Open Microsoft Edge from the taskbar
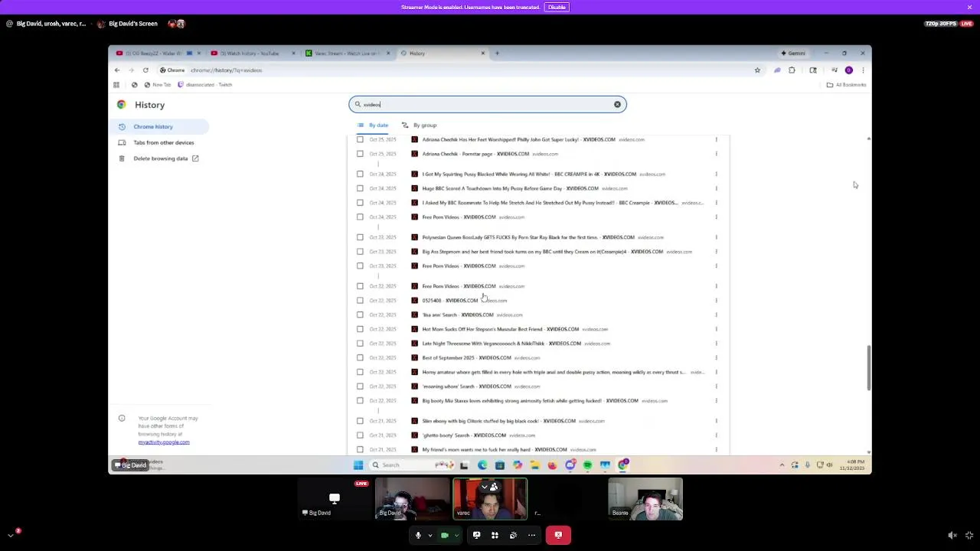 482,465
